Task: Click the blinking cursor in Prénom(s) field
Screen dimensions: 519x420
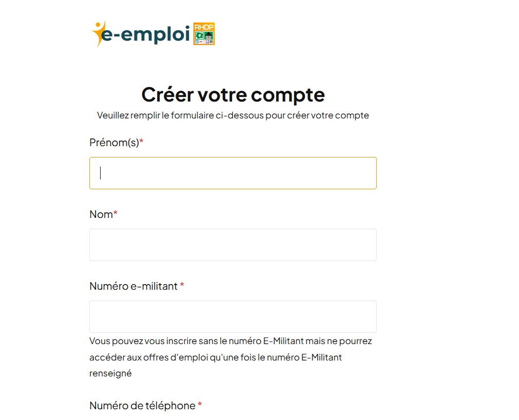Action: 100,173
